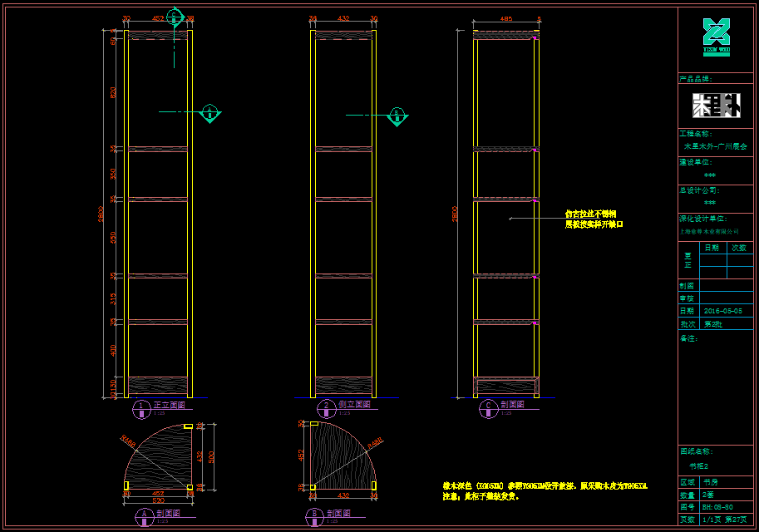Select the R488 radius label on plan section A
The image size is (759, 532).
[128, 441]
